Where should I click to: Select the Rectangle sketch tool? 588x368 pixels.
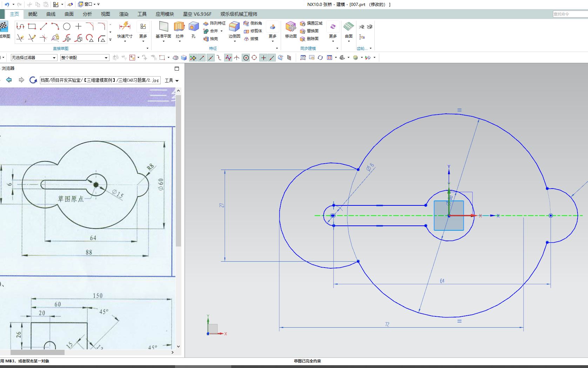tap(32, 26)
